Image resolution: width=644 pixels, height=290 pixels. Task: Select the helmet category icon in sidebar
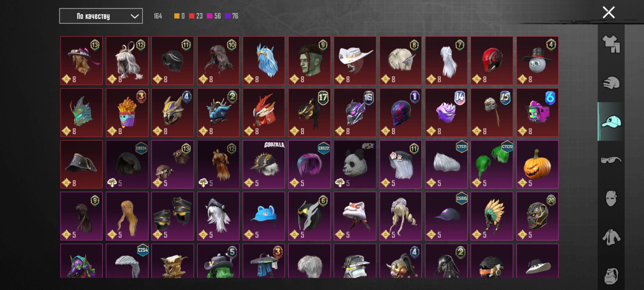click(x=611, y=83)
